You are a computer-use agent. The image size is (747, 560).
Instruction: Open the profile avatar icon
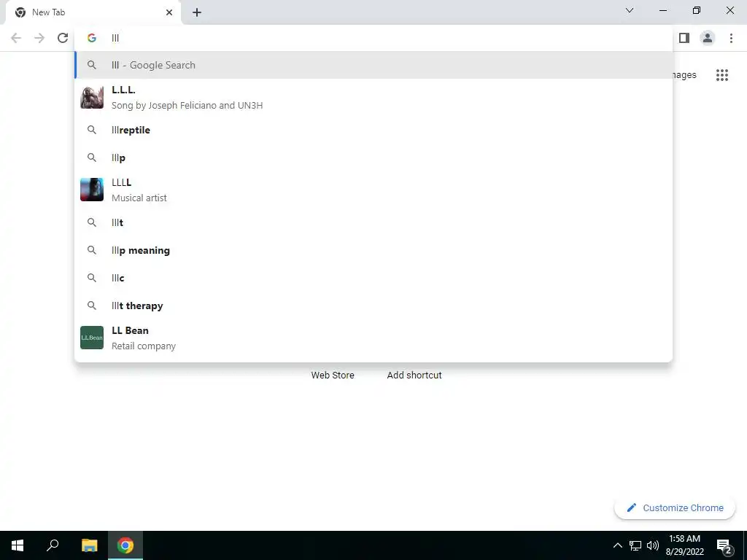click(x=708, y=38)
